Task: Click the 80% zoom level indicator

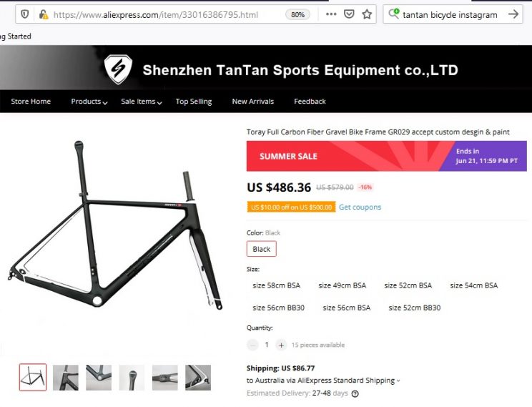Action: 297,14
